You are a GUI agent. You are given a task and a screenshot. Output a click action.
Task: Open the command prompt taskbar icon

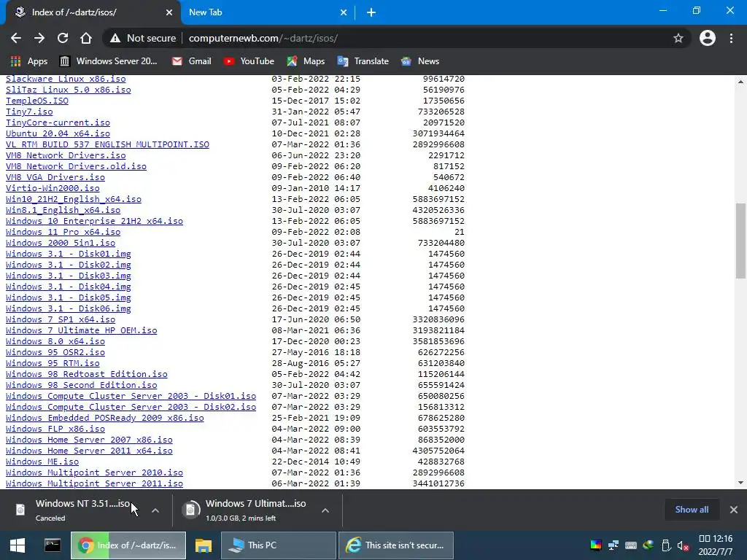click(52, 545)
